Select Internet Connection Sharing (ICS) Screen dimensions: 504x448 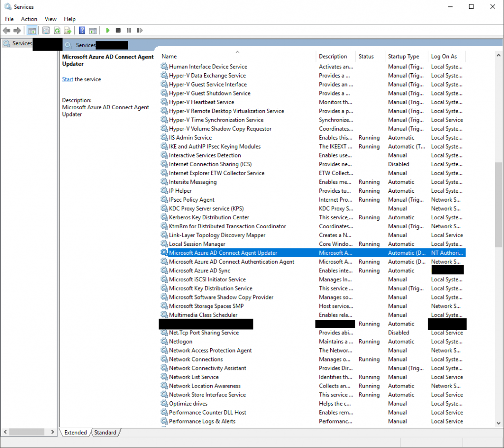pos(313,164)
